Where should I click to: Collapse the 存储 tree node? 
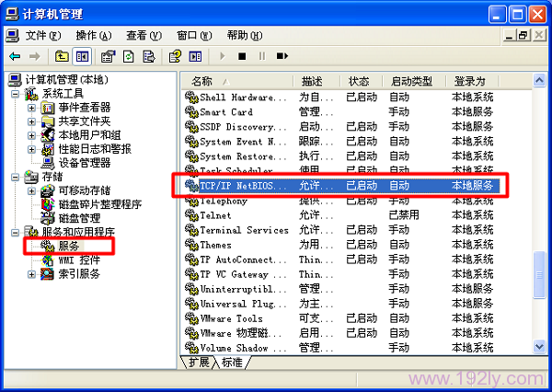(15, 178)
